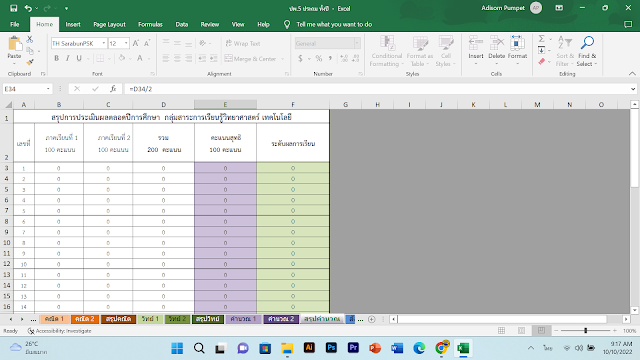Image resolution: width=640 pixels, height=360 pixels.
Task: Click Tell me what you want to do
Action: pos(334,24)
